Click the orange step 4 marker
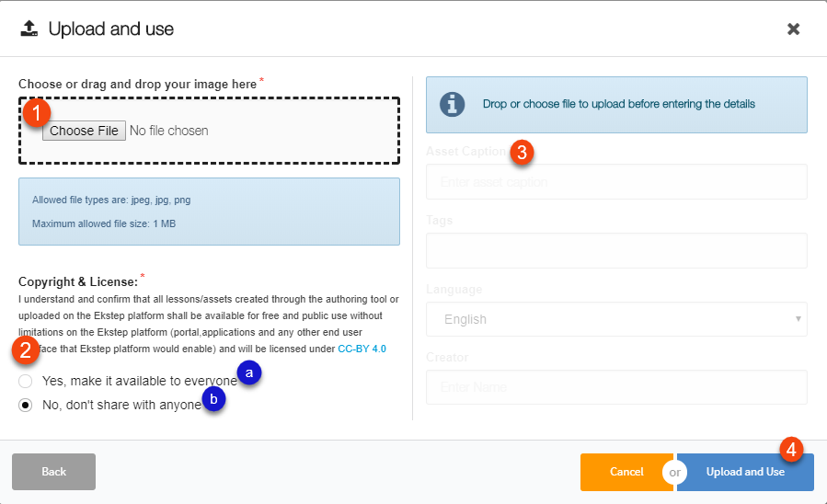 coord(791,449)
